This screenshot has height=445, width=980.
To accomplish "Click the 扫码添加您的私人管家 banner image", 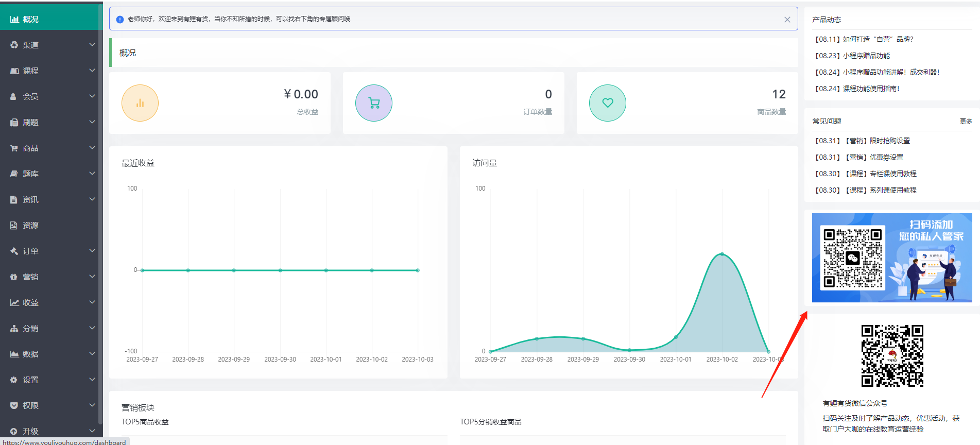I will pyautogui.click(x=892, y=258).
